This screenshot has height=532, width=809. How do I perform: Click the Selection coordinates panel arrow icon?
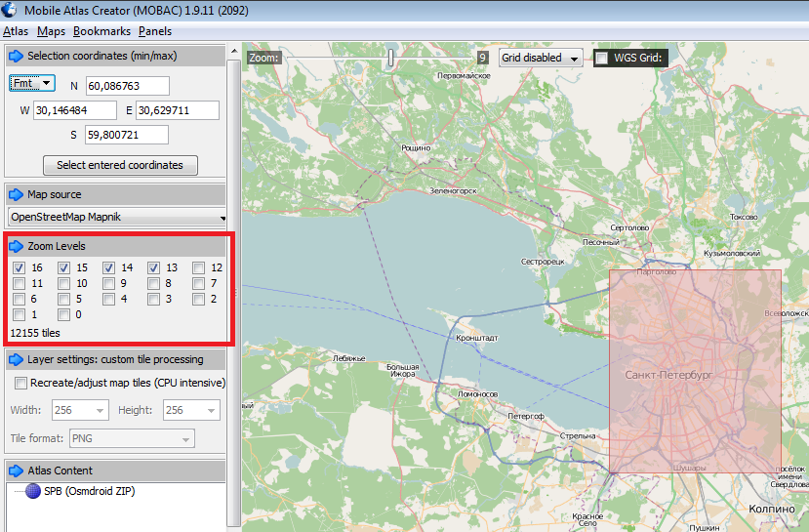(17, 56)
